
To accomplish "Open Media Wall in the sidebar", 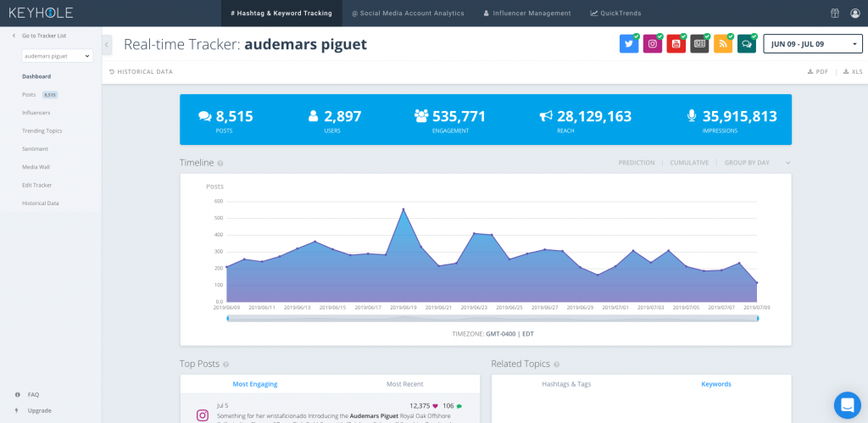I will click(36, 167).
